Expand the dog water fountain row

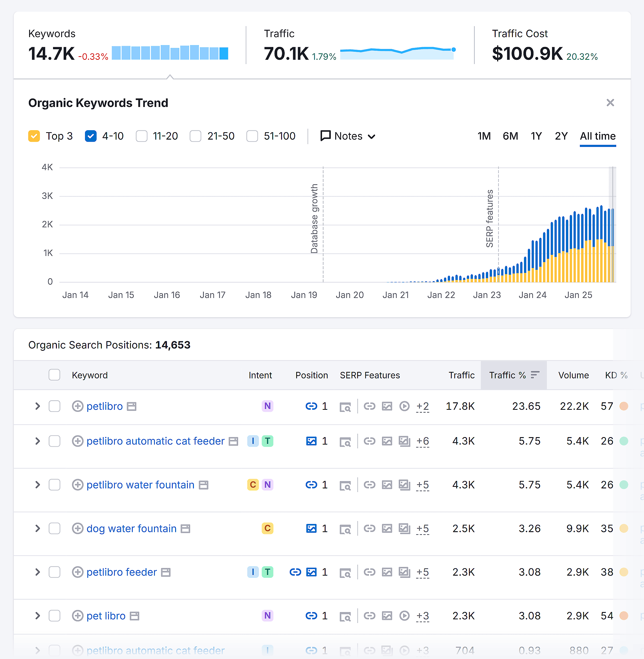(38, 528)
